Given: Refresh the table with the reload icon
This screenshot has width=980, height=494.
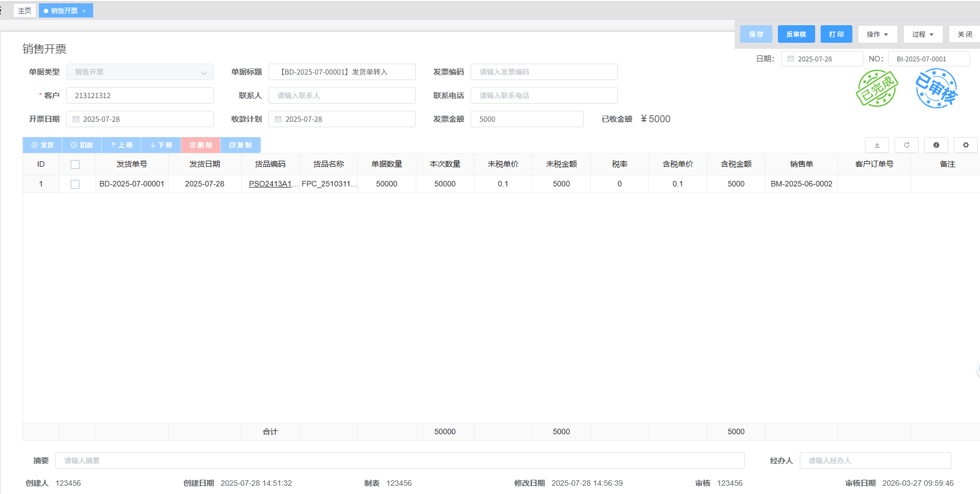Looking at the screenshot, I should 906,145.
